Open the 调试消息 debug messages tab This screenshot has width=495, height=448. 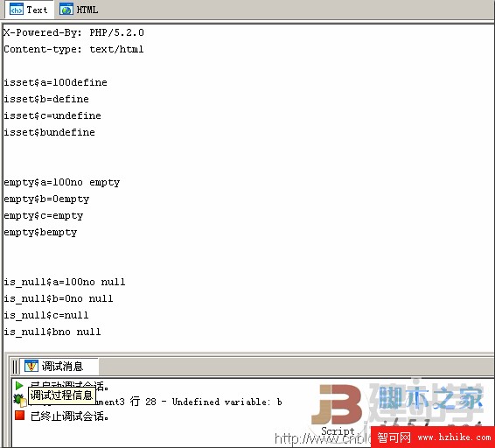coord(59,367)
